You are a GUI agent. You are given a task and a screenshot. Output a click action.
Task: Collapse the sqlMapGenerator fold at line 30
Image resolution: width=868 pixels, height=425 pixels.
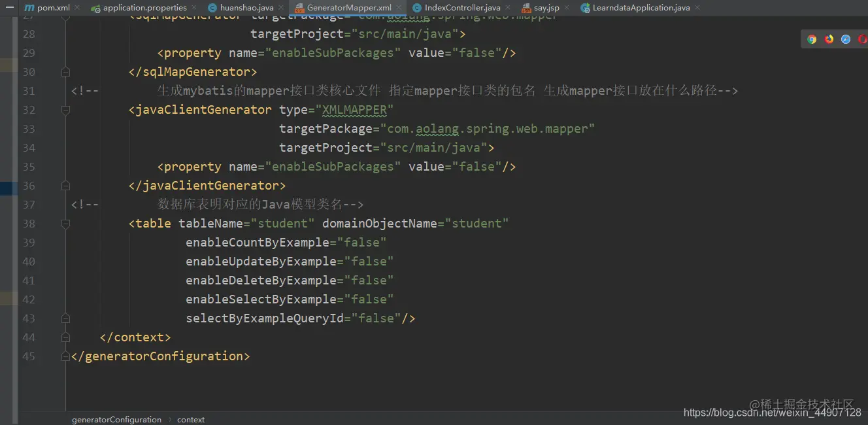pyautogui.click(x=65, y=71)
